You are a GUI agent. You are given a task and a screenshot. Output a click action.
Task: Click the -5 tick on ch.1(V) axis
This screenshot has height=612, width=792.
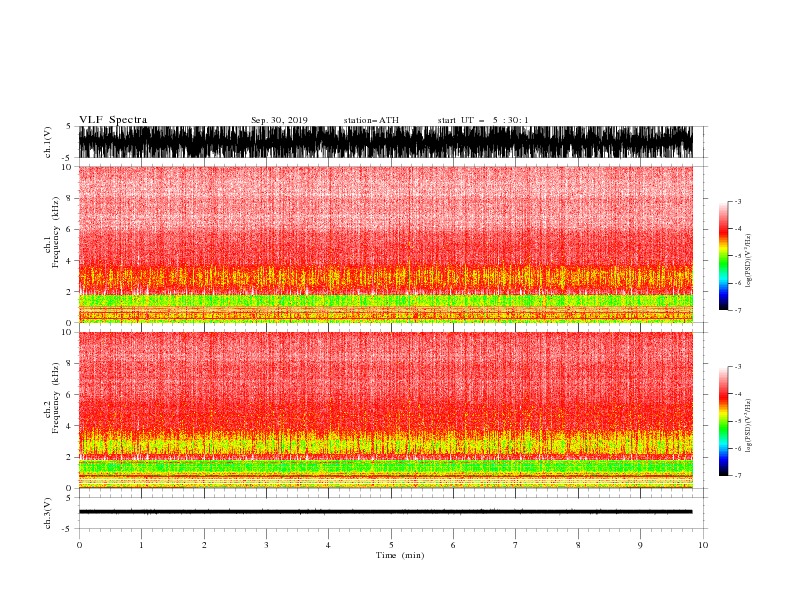pos(67,158)
